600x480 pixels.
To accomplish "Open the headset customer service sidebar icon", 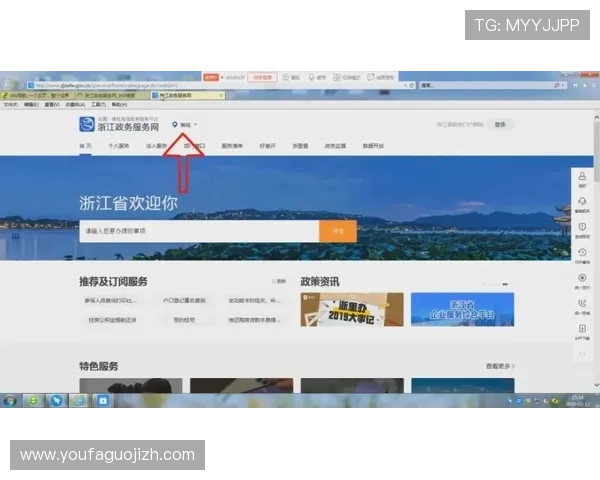I will 582,201.
